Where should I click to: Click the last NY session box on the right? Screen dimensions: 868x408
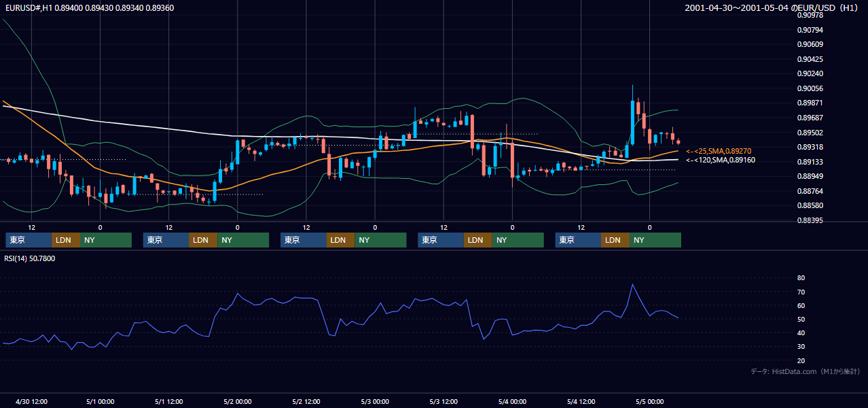click(655, 240)
